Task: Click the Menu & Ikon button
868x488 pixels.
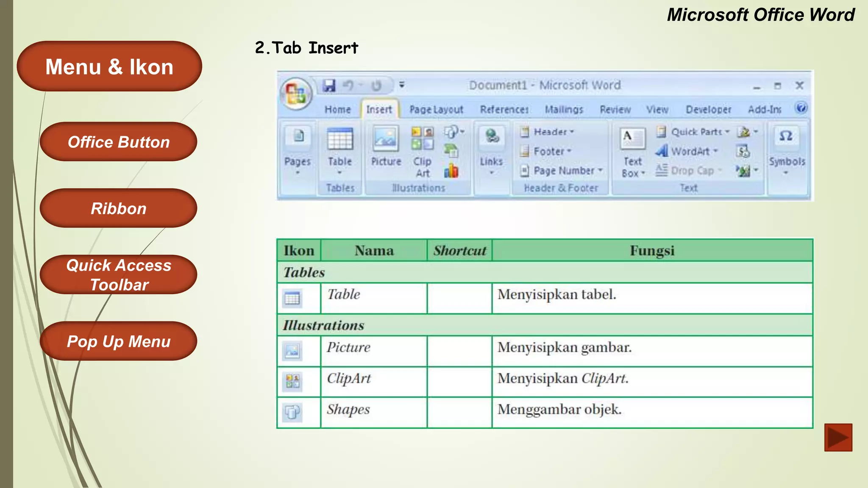Action: (x=109, y=67)
